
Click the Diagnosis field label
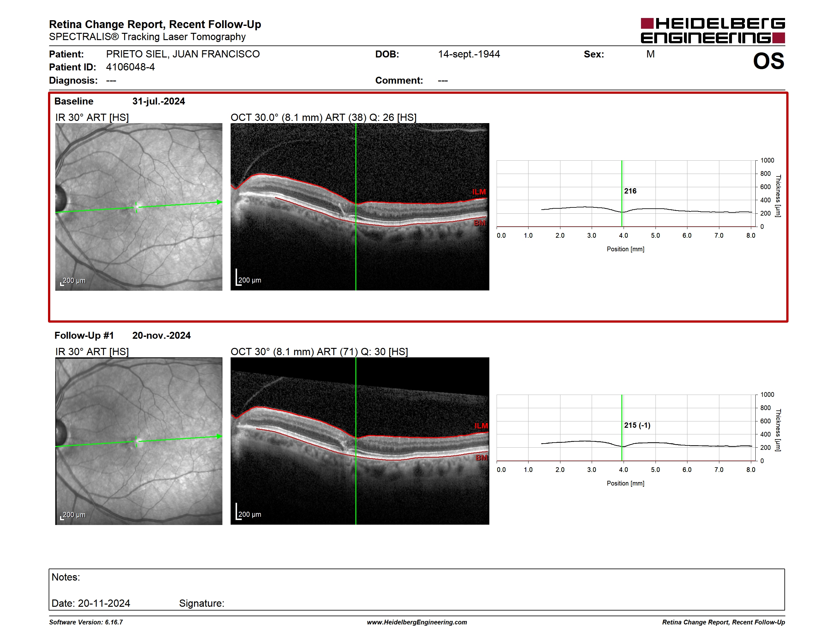(73, 80)
